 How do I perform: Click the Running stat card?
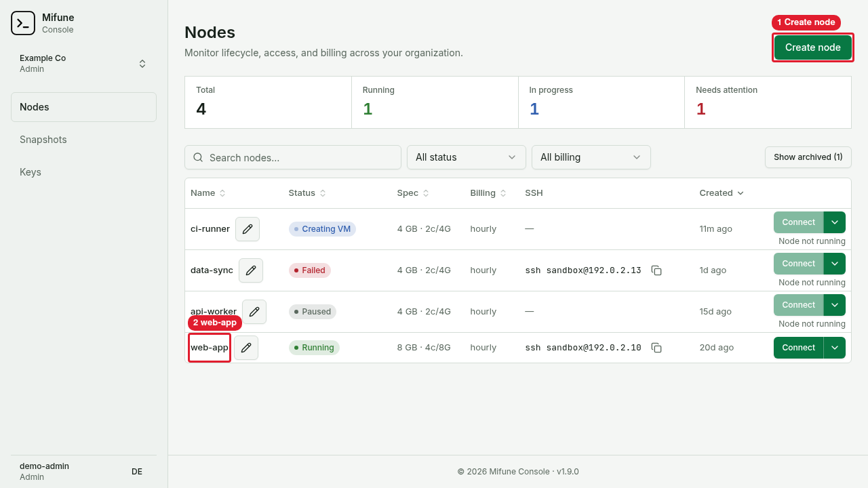pos(435,102)
